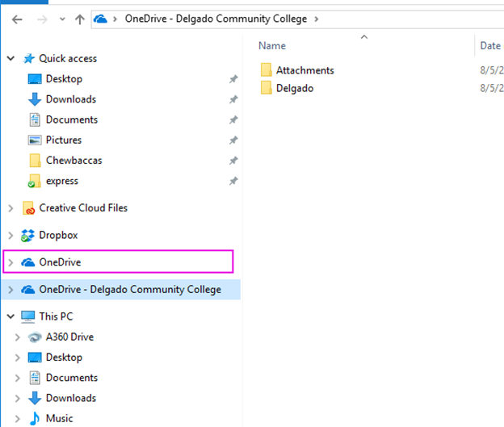Open Pictures in Quick access

[64, 140]
